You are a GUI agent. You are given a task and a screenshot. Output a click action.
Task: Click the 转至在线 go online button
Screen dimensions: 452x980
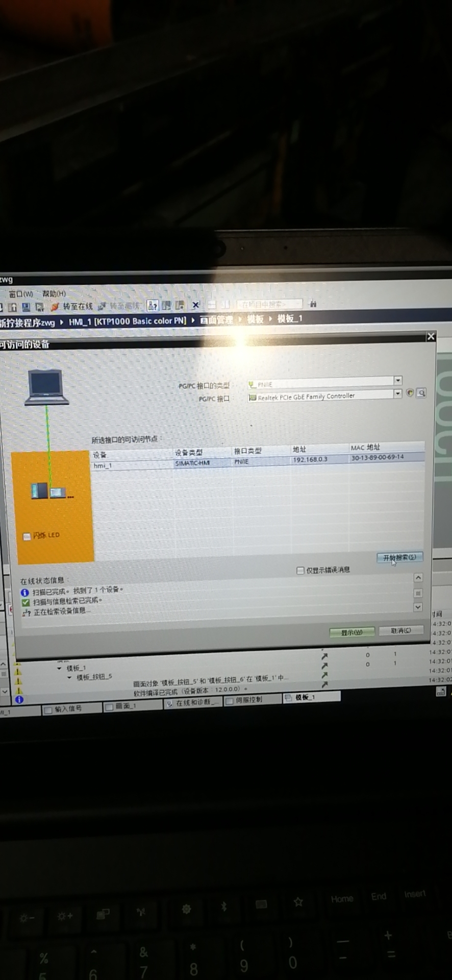point(72,306)
